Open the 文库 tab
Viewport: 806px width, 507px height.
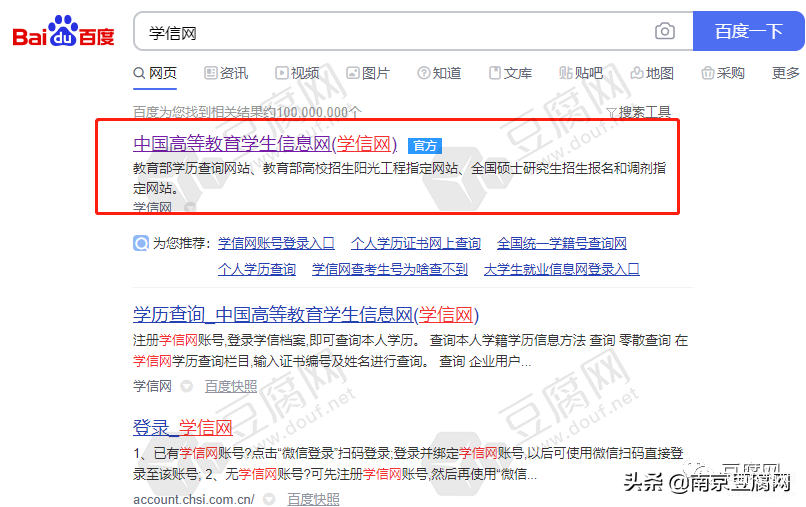coord(510,73)
